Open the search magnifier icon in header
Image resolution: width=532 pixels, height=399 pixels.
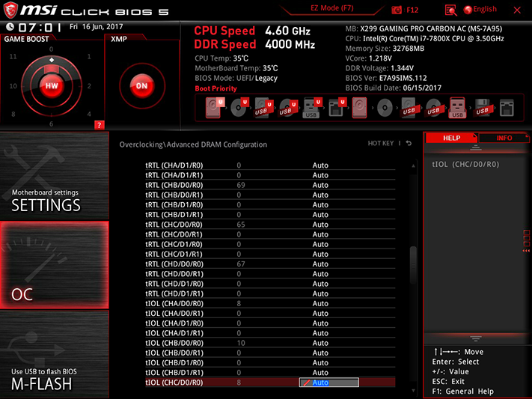(x=450, y=10)
